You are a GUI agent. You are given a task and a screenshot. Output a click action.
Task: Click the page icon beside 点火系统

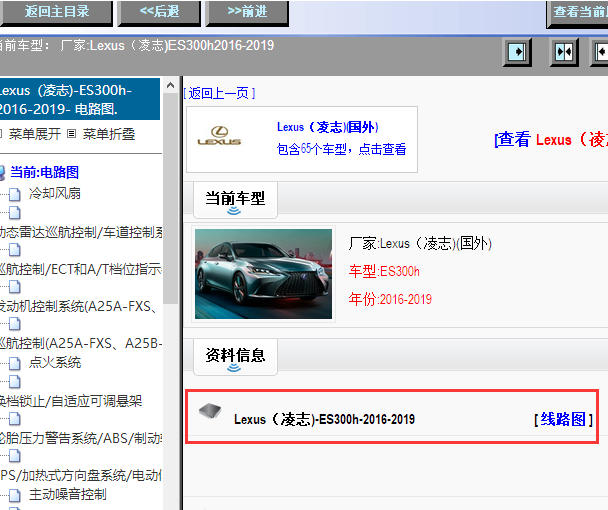tap(15, 363)
